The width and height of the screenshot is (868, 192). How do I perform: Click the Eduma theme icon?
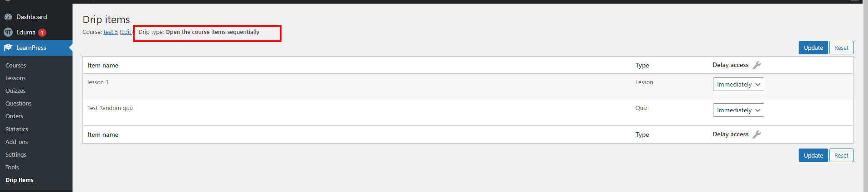pos(8,32)
